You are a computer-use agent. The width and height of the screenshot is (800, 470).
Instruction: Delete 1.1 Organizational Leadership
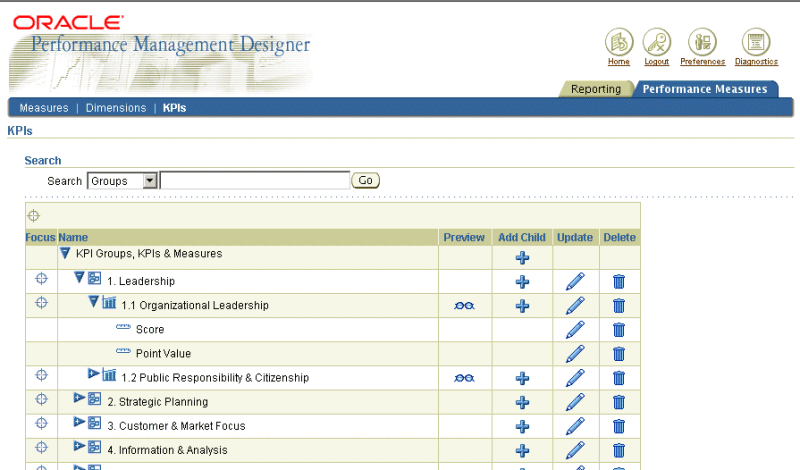[619, 306]
